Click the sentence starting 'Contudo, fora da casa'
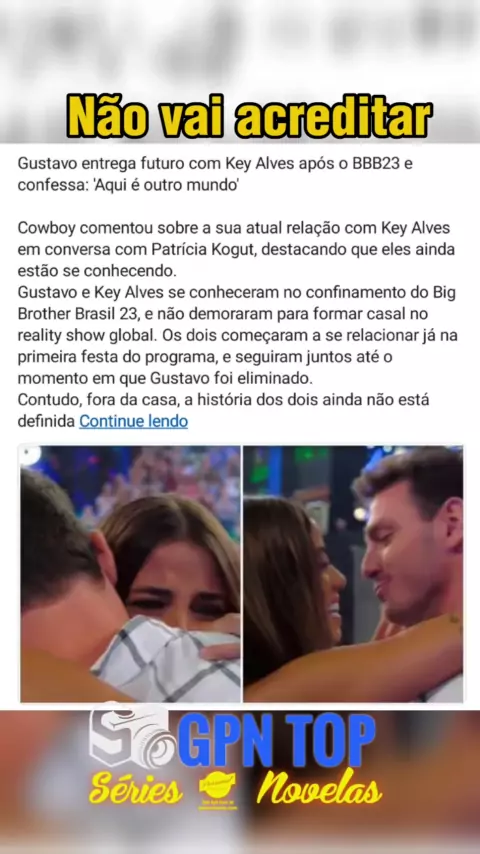 click(223, 410)
